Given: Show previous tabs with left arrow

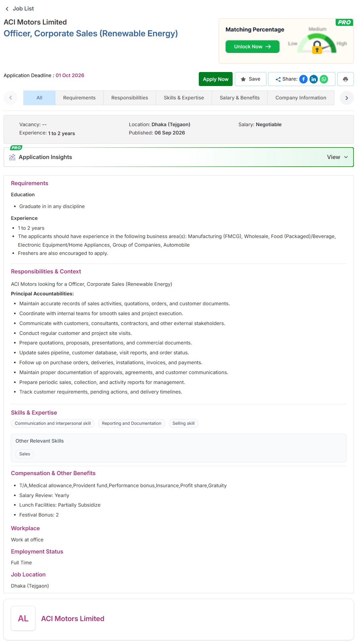Looking at the screenshot, I should click(11, 98).
